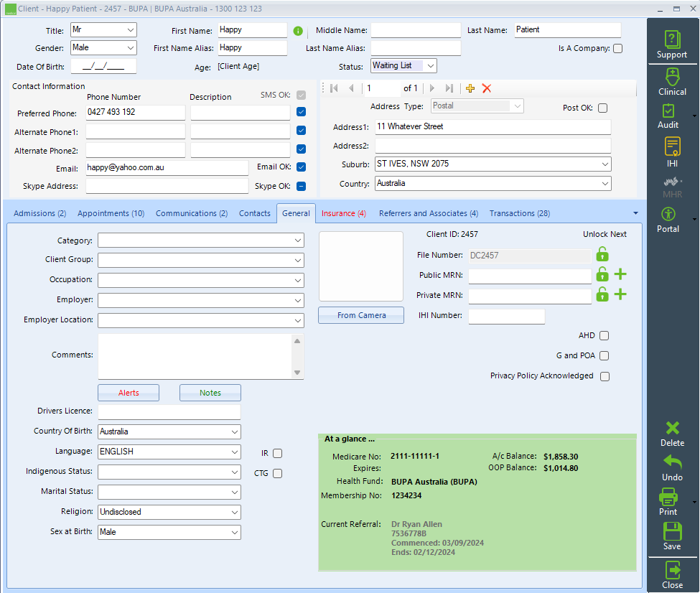700x593 pixels.
Task: Tick the Is A Company checkbox
Action: point(617,49)
